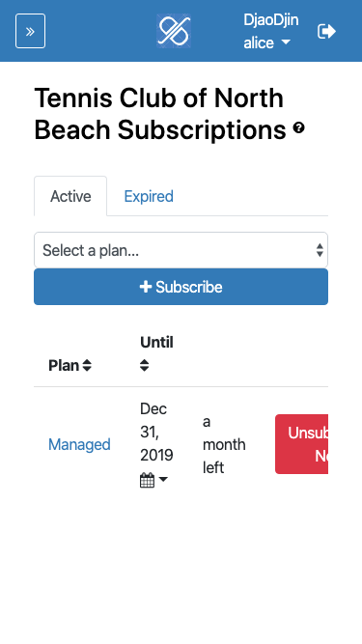The height and width of the screenshot is (644, 362).
Task: Expand the sidebar with the double-chevron button
Action: pyautogui.click(x=30, y=31)
